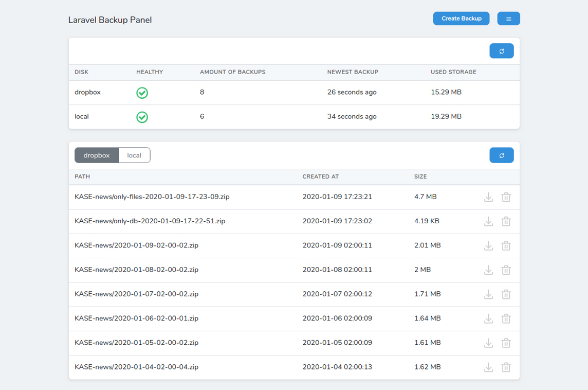Download only-db-2020-01-09-17-22-51.zip backup
This screenshot has width=588, height=390.
pyautogui.click(x=488, y=221)
